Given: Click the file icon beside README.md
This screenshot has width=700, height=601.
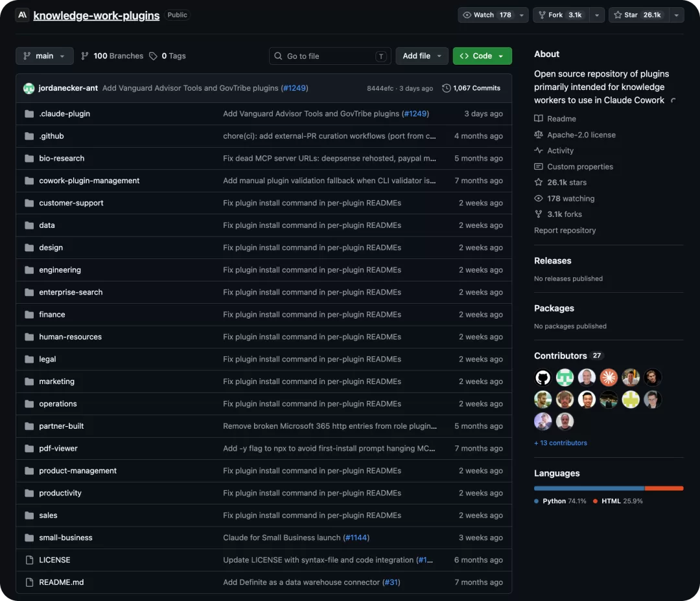Looking at the screenshot, I should [29, 582].
